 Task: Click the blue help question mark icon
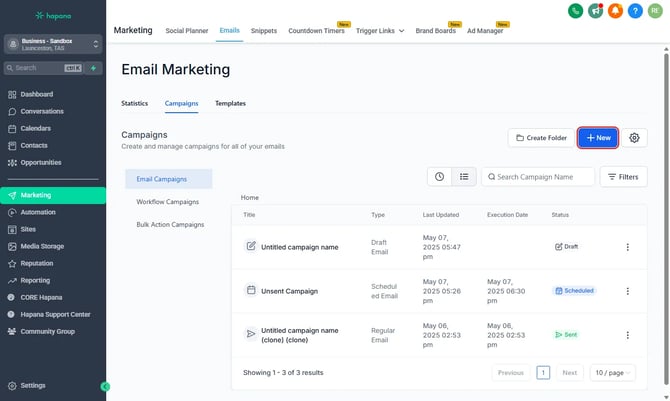[x=635, y=11]
